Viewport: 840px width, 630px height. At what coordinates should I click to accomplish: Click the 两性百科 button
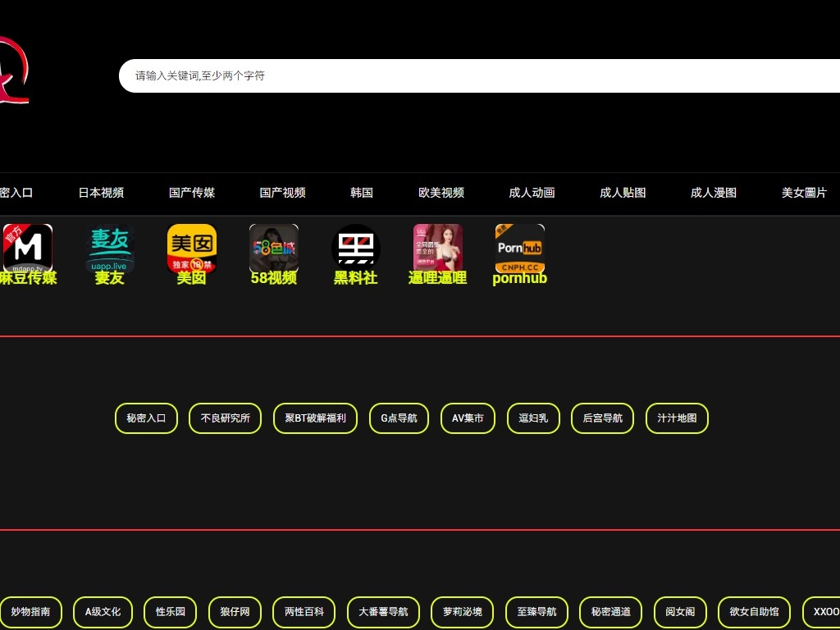point(304,612)
